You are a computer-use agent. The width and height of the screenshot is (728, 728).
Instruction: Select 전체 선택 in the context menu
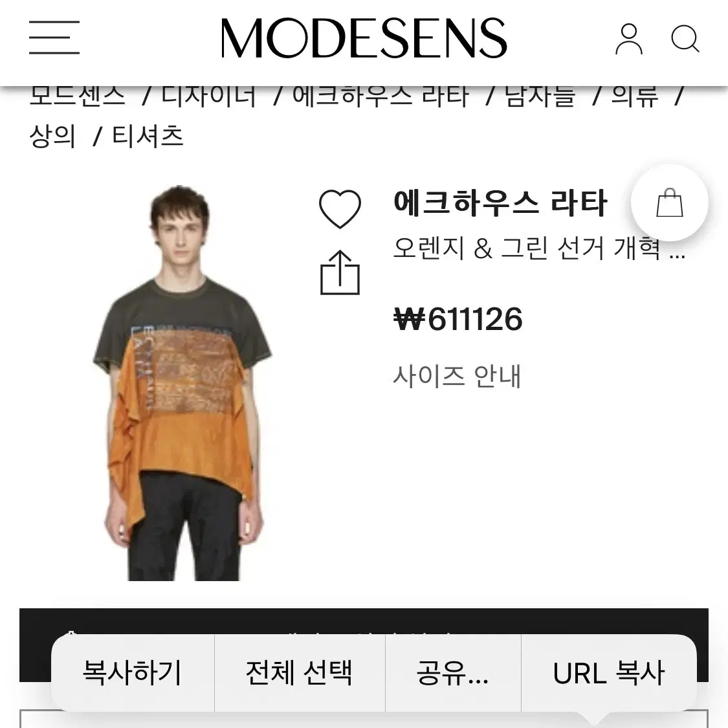[x=300, y=672]
